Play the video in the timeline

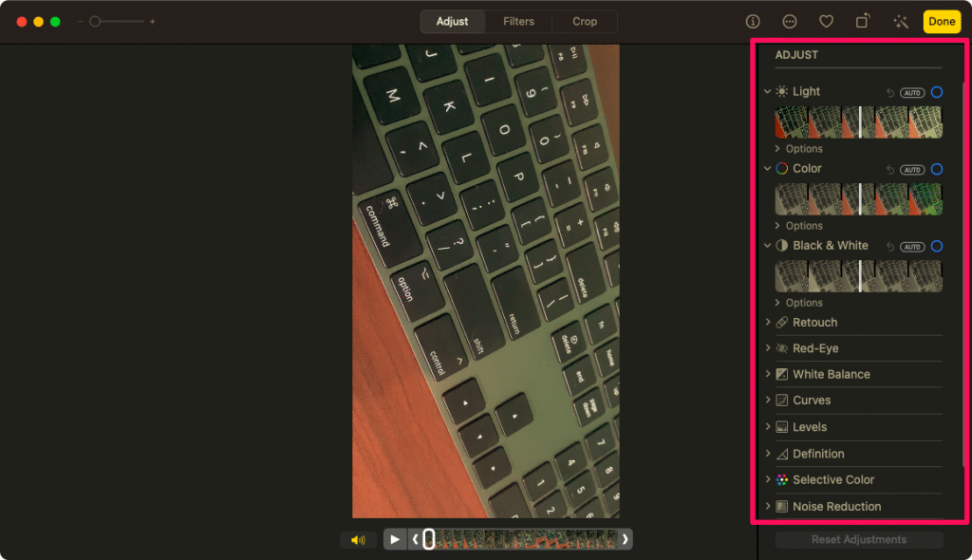pyautogui.click(x=396, y=539)
